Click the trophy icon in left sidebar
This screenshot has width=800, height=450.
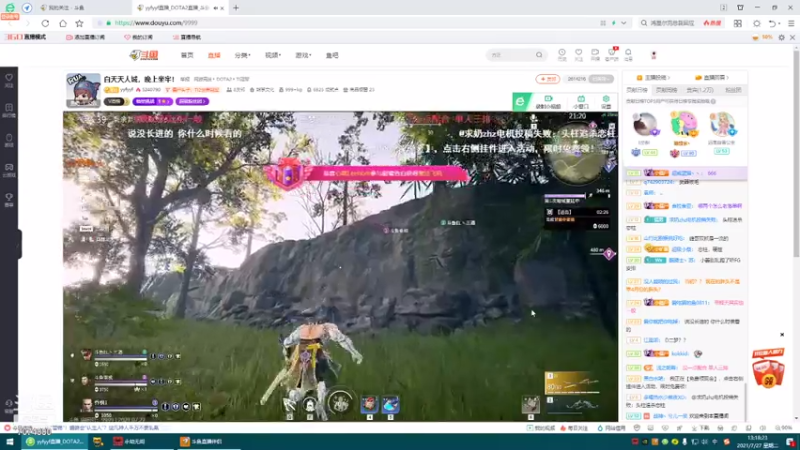(x=9, y=199)
